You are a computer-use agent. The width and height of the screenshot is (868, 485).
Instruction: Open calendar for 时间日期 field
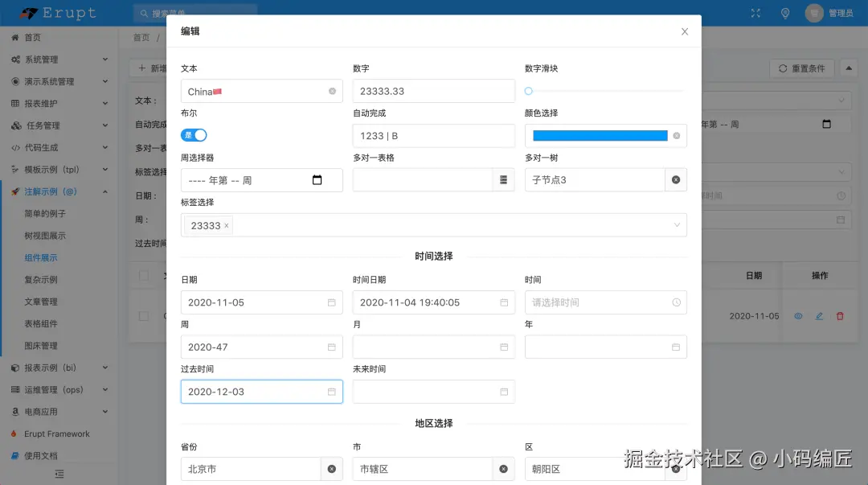[x=504, y=302]
